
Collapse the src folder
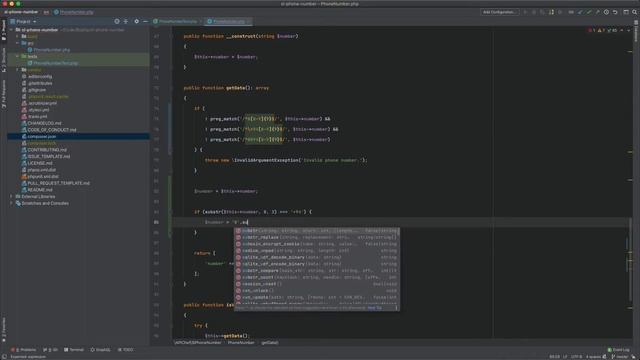click(x=18, y=43)
